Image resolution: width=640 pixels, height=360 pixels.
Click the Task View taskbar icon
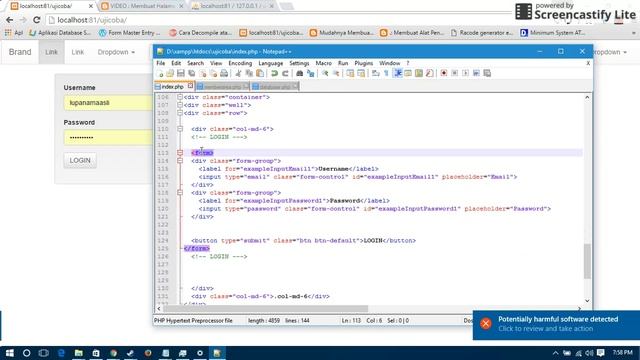click(x=44, y=353)
